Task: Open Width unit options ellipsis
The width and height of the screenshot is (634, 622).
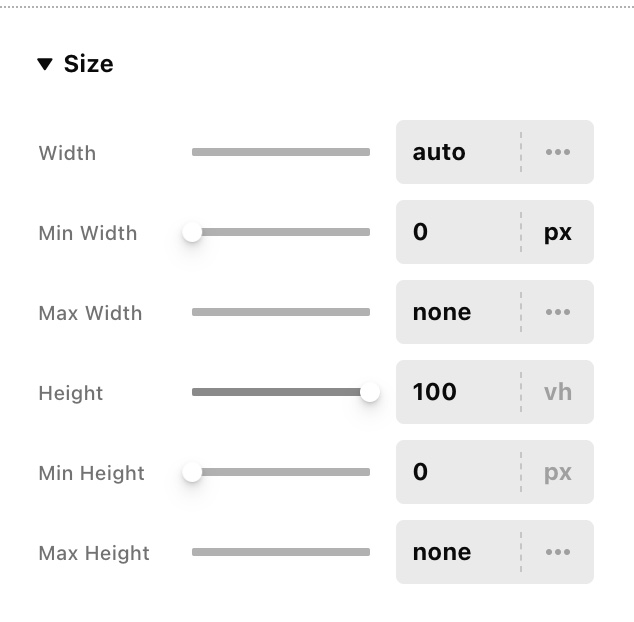Action: (x=557, y=152)
